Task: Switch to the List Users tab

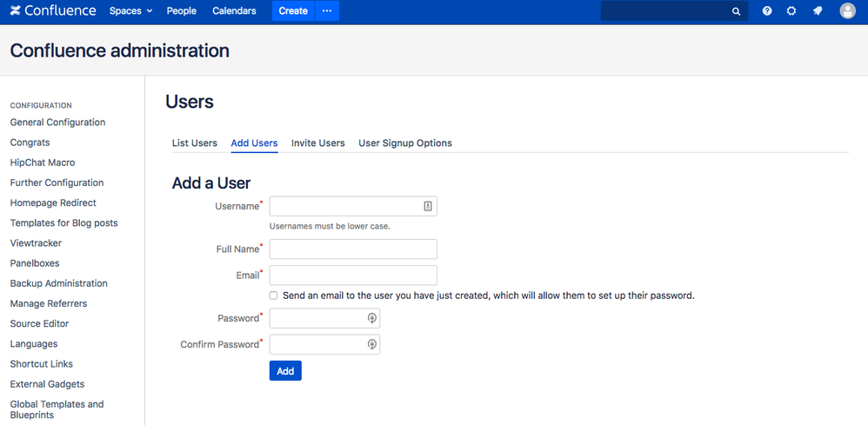Action: pyautogui.click(x=195, y=143)
